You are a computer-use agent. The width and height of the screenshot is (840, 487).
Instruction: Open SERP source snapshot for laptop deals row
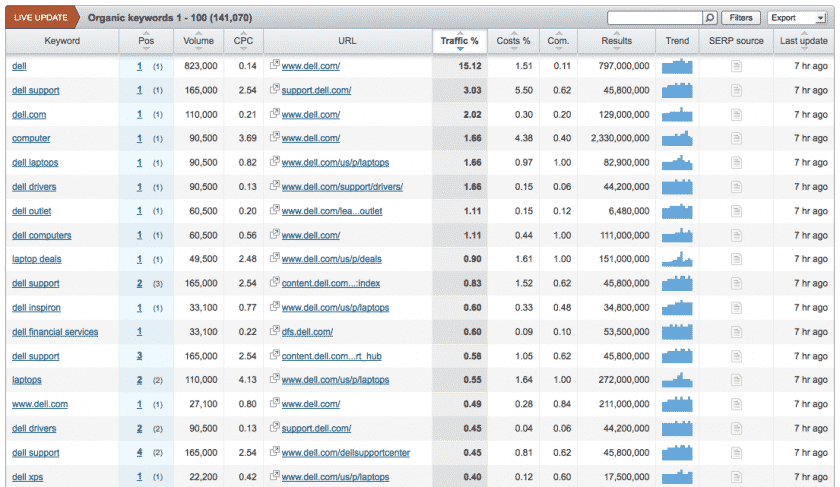pyautogui.click(x=736, y=259)
